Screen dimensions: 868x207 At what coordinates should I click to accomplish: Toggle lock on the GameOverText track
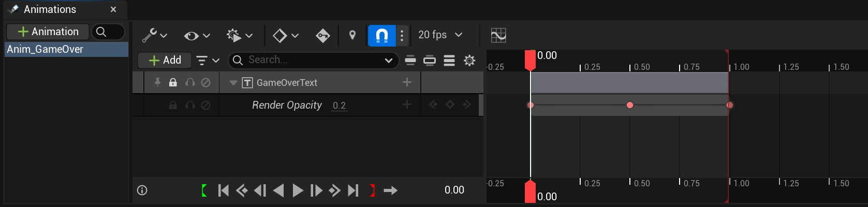click(173, 82)
